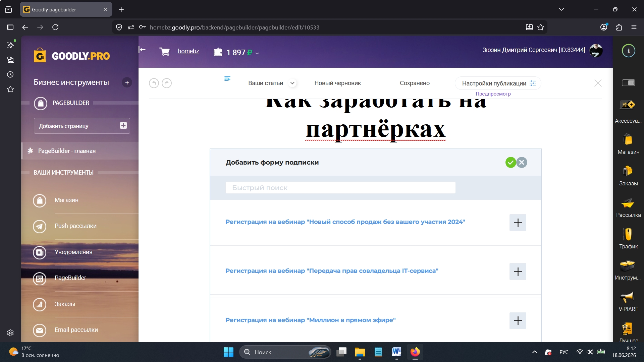Add form 'Передача прав совладельца' with plus
Viewport: 644px width, 362px height.
(518, 271)
